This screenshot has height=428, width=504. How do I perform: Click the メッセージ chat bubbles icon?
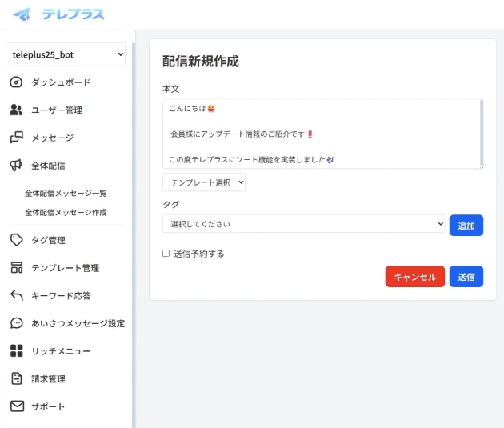pos(16,138)
